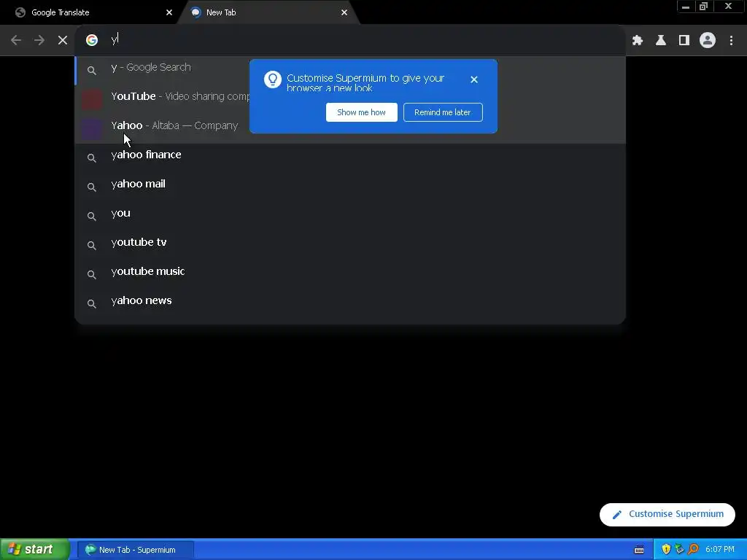The height and width of the screenshot is (560, 747).
Task: Click Remind me later button
Action: [x=443, y=112]
